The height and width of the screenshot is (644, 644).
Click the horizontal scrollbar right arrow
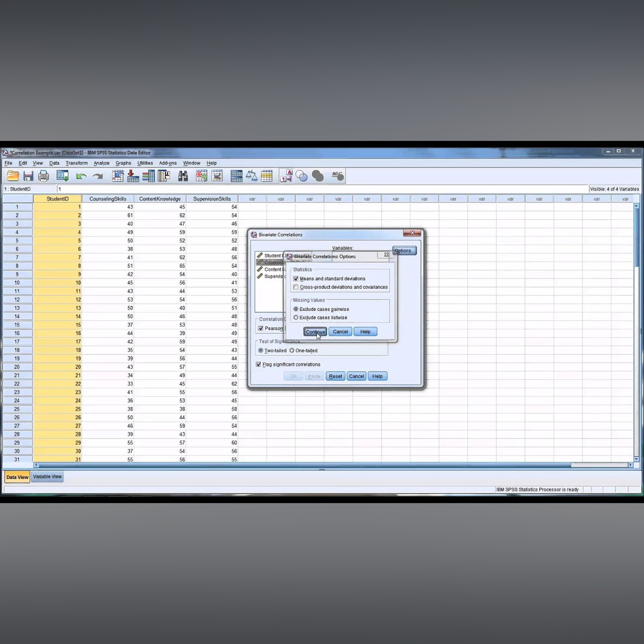[630, 465]
